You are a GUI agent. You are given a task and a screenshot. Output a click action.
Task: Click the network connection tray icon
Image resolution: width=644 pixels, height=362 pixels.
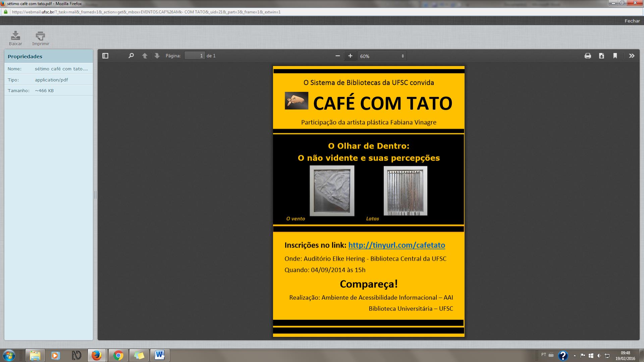(x=607, y=356)
